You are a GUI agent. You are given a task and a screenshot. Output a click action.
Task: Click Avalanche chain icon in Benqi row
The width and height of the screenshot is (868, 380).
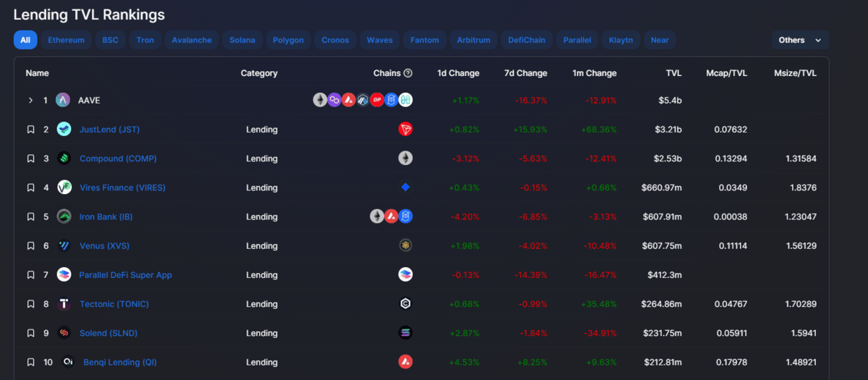click(405, 362)
